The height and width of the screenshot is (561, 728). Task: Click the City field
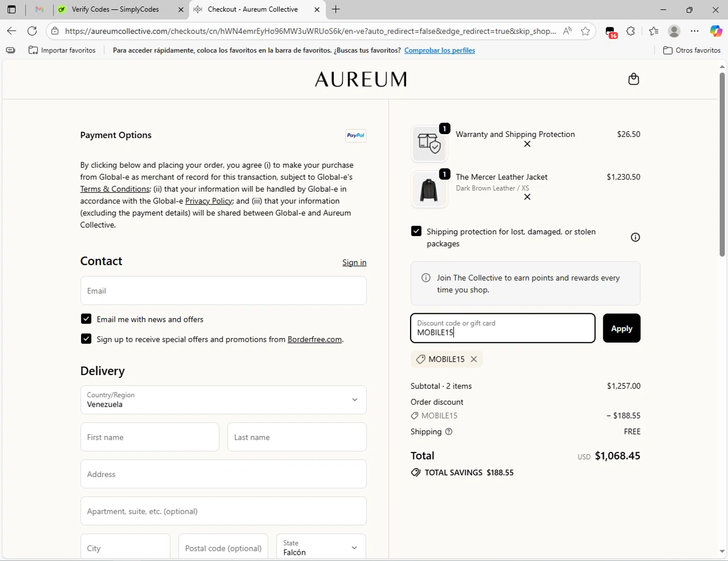click(x=125, y=547)
